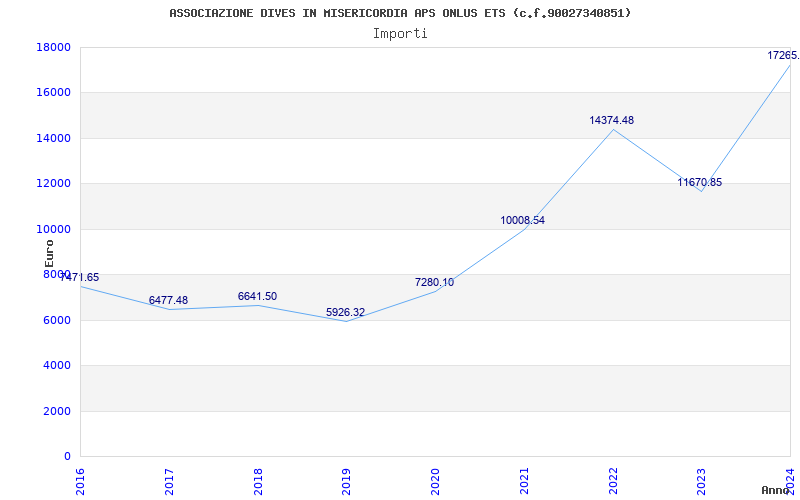Click the data label 6641.50
This screenshot has height=500, width=800.
click(x=257, y=296)
